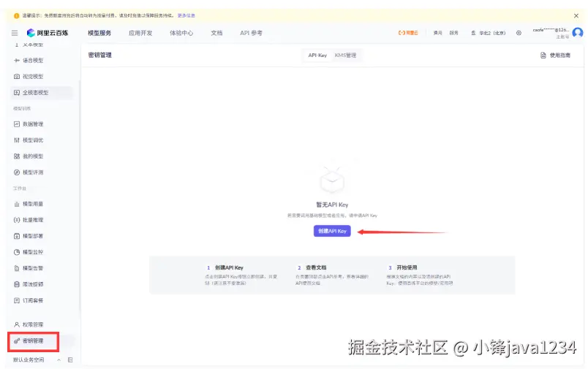Open the 更多信息 link in the banner
The height and width of the screenshot is (369, 588).
coord(186,16)
